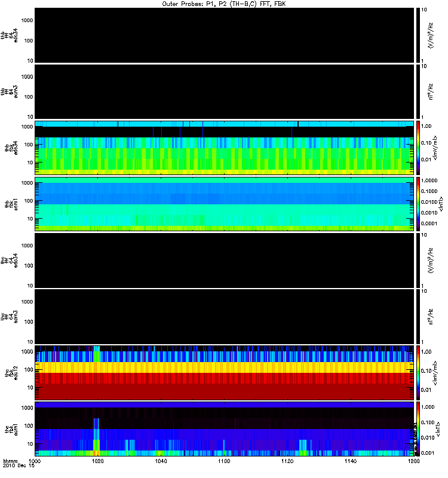The width and height of the screenshot is (448, 478).
Task: Click the 'nT²/Hz' unit label beside thb fff scm3
Action: click(x=431, y=92)
